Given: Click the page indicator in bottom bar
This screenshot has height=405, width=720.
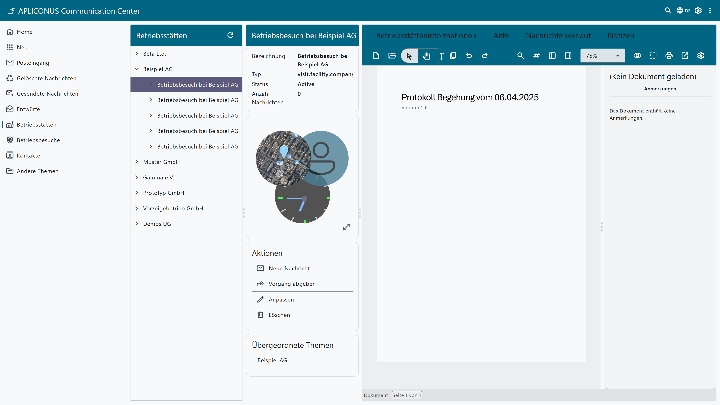Looking at the screenshot, I should tap(407, 395).
